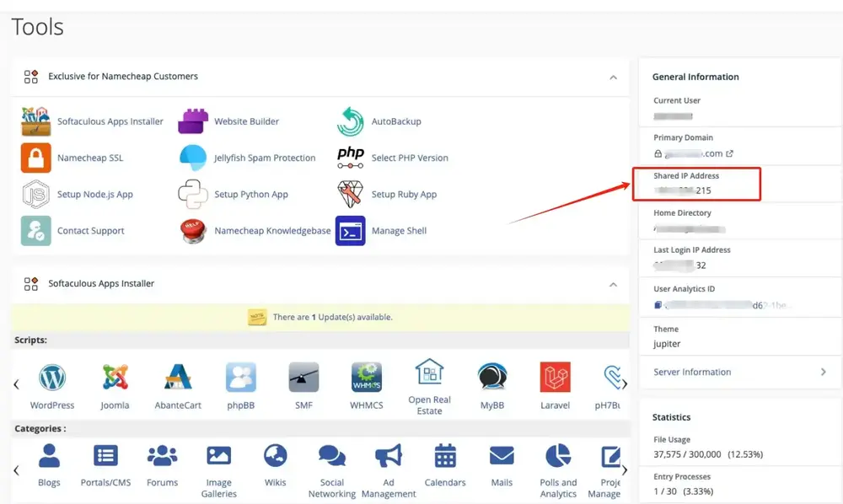
Task: Show next categories with right arrow
Action: point(625,470)
